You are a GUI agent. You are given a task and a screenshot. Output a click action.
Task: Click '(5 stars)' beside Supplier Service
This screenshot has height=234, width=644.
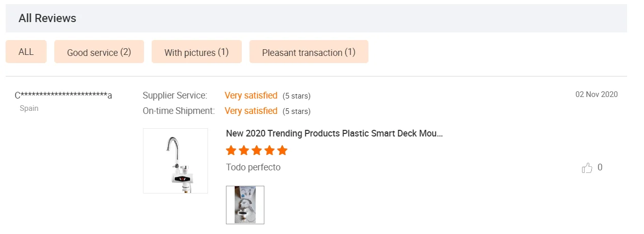[x=297, y=96]
